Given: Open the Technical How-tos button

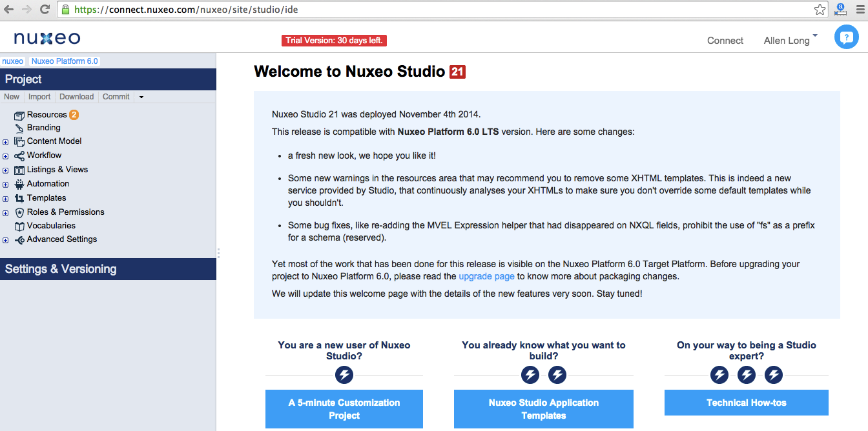Looking at the screenshot, I should 746,403.
